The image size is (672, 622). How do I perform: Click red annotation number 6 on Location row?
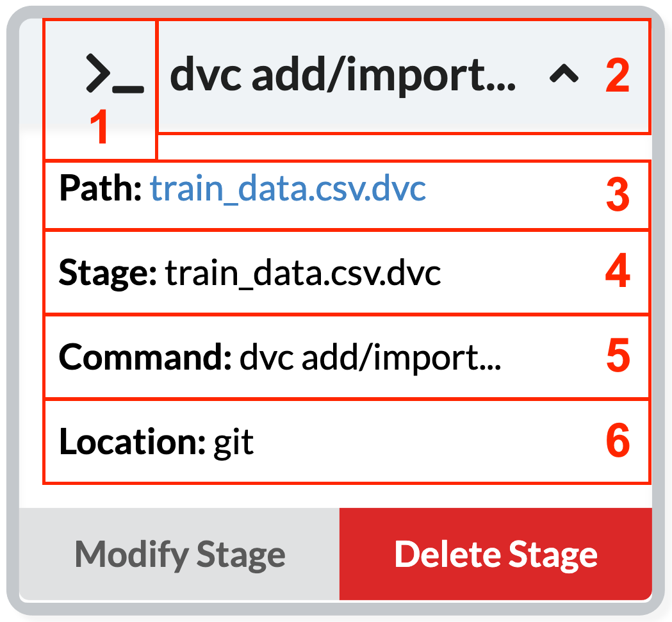click(x=618, y=441)
